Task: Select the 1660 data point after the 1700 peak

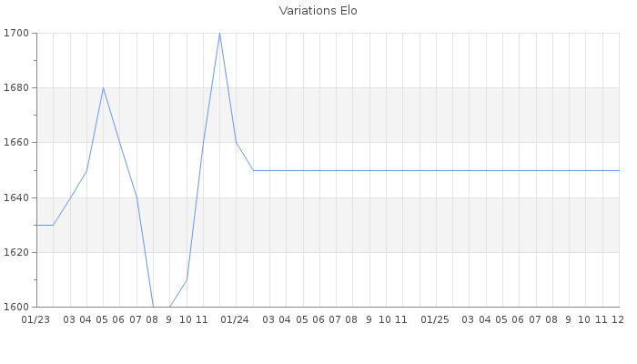Action: tap(237, 143)
